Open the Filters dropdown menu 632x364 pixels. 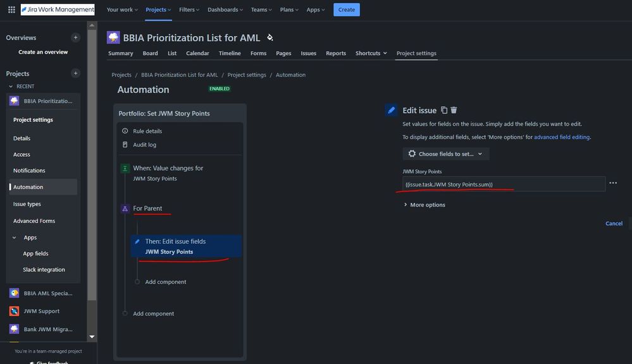coord(189,9)
